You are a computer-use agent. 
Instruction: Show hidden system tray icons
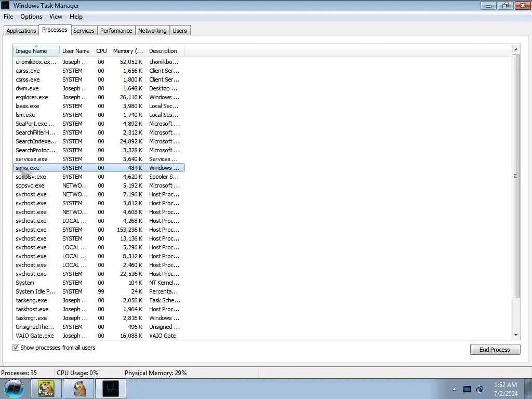pos(454,389)
